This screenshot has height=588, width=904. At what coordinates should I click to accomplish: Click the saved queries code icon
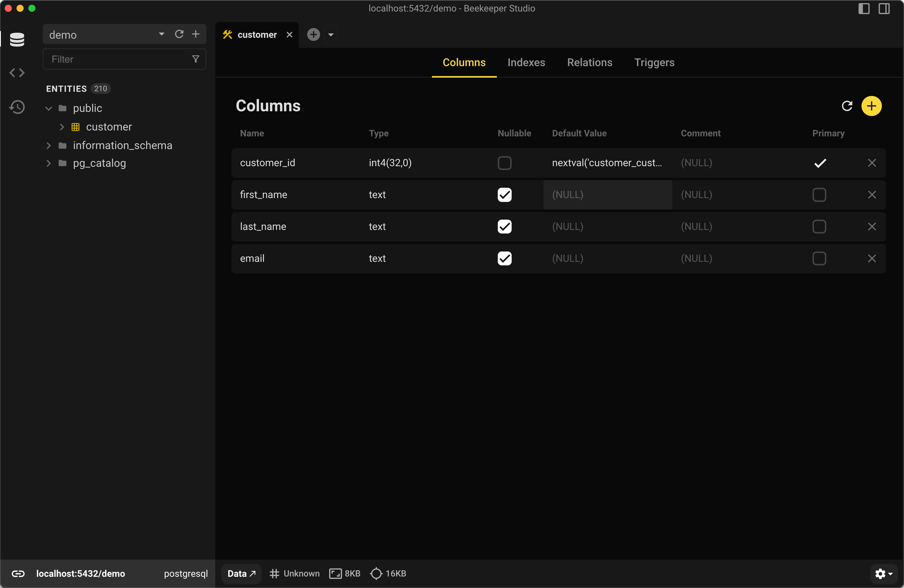[17, 73]
